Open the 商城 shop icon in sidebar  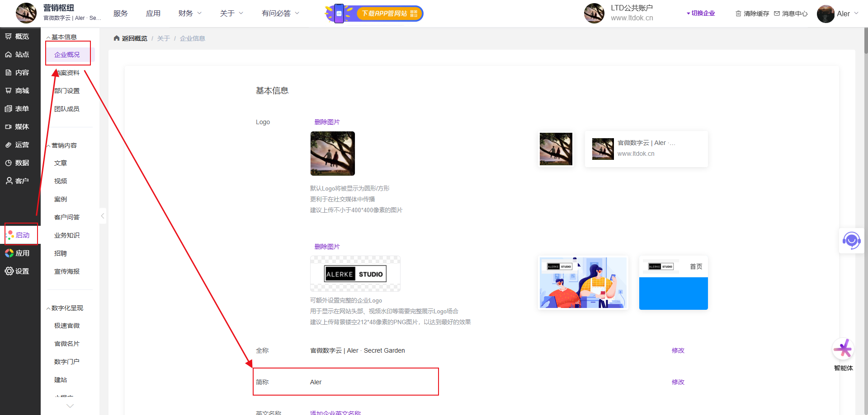(8, 91)
